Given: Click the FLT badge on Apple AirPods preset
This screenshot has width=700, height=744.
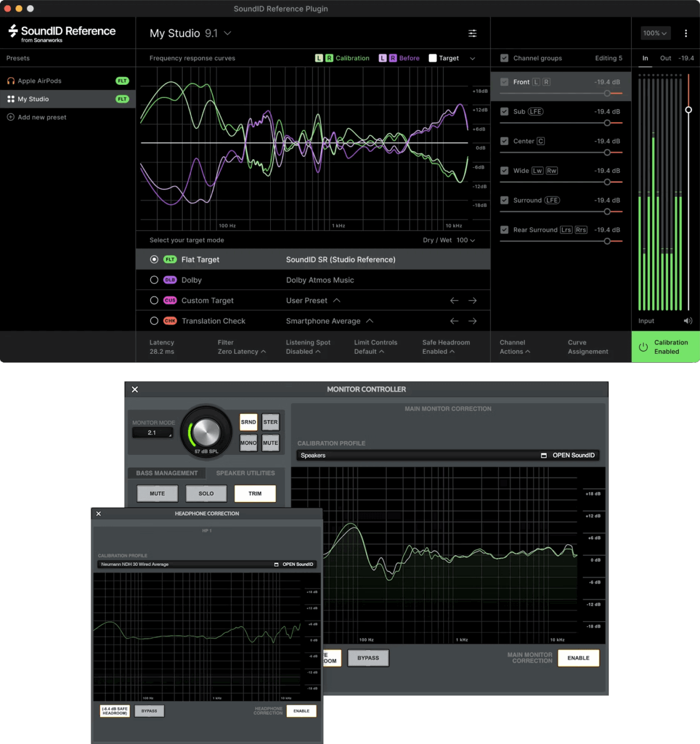Looking at the screenshot, I should pyautogui.click(x=122, y=81).
